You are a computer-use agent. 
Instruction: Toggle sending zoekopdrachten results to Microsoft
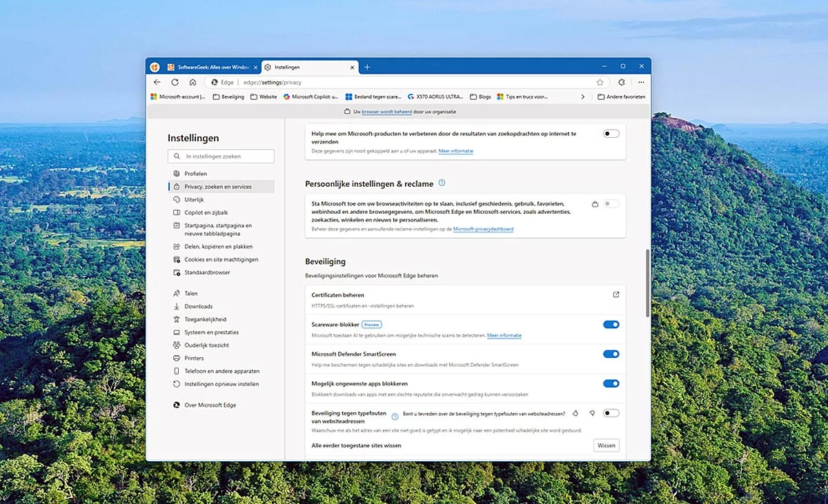tap(611, 134)
